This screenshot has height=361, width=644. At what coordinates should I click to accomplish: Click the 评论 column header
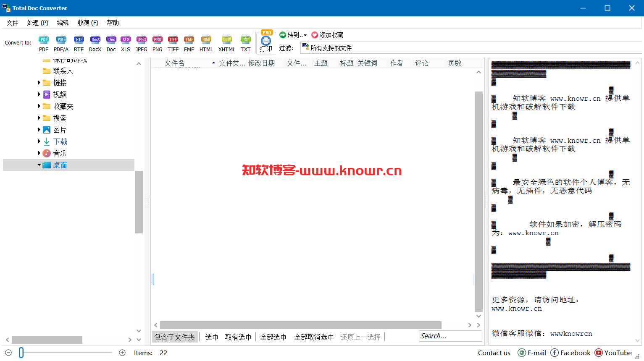point(422,63)
